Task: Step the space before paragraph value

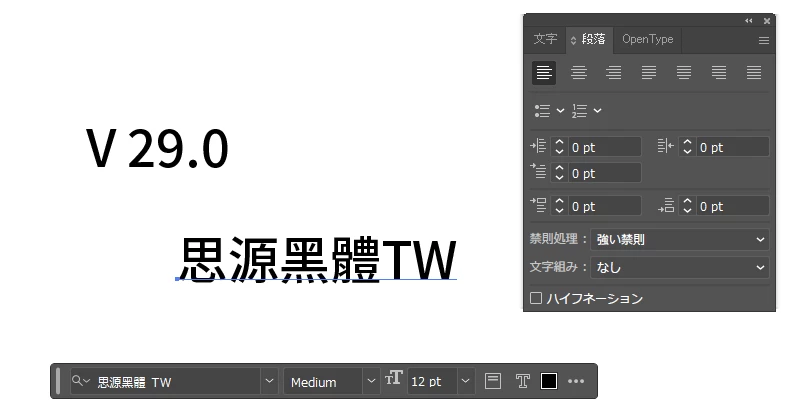Action: coord(559,206)
